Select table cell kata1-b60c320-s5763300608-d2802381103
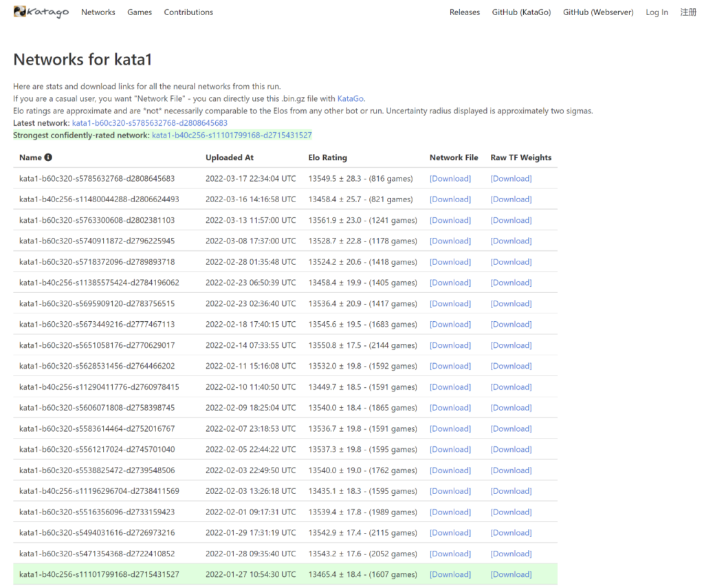Image resolution: width=704 pixels, height=588 pixels. (x=97, y=220)
